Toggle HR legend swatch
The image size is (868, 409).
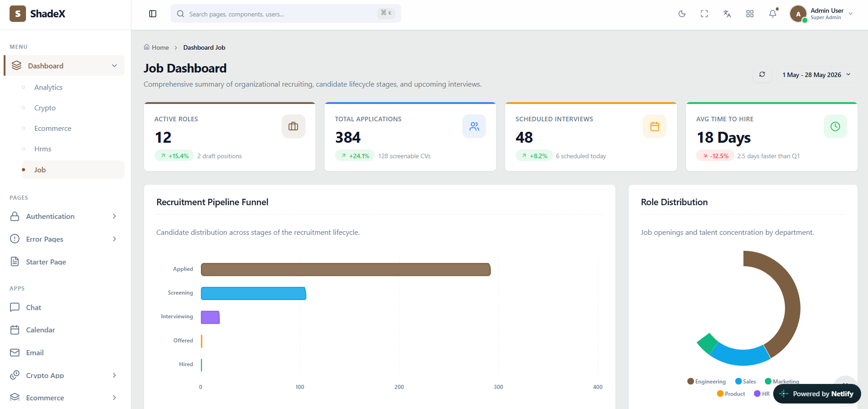point(757,393)
